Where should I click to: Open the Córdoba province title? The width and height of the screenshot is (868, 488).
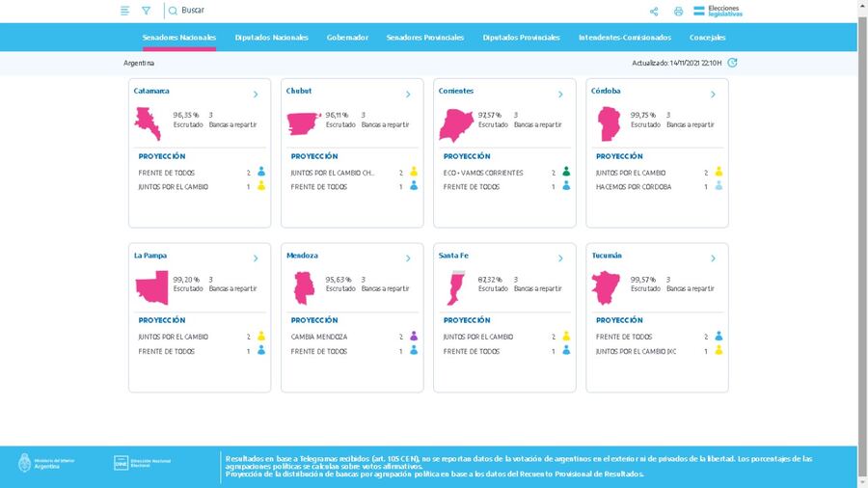pos(606,91)
